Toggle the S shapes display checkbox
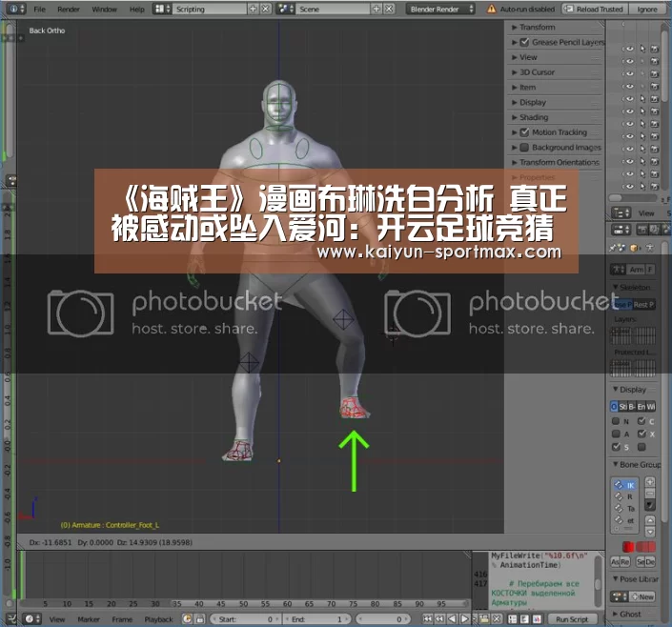The width and height of the screenshot is (672, 627). click(616, 447)
